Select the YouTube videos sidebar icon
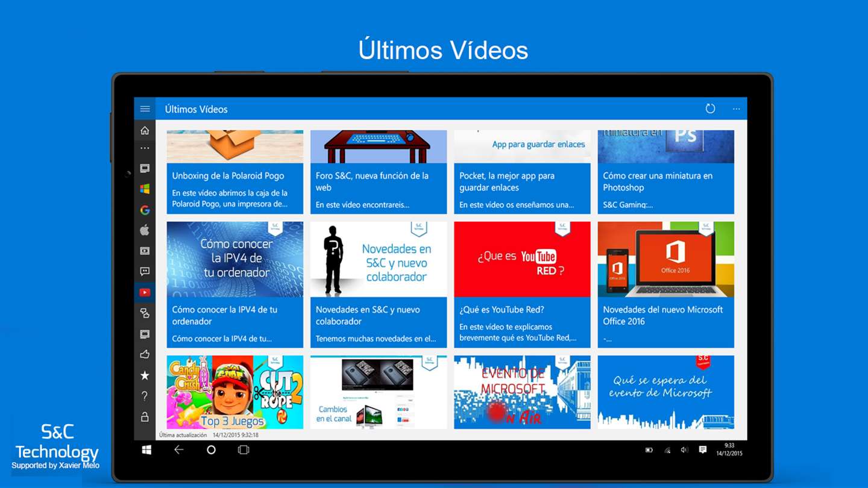This screenshot has width=868, height=488. click(145, 293)
